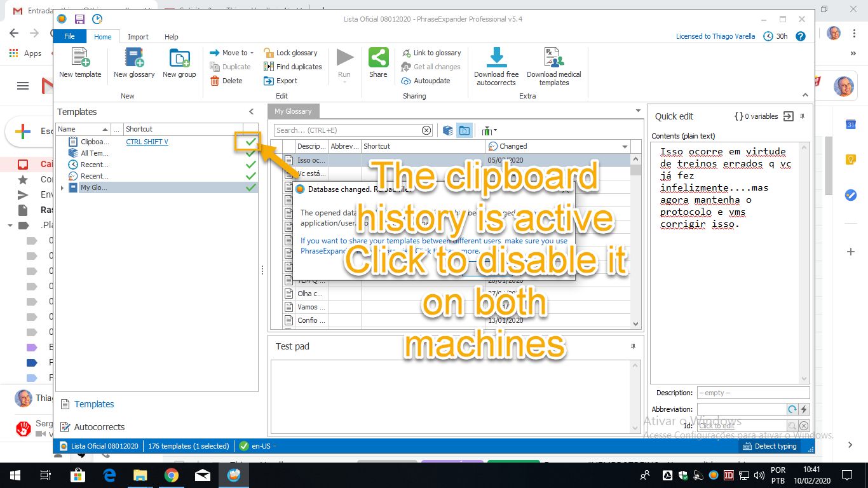Click the green Share button
The height and width of the screenshot is (488, 868).
(x=378, y=63)
